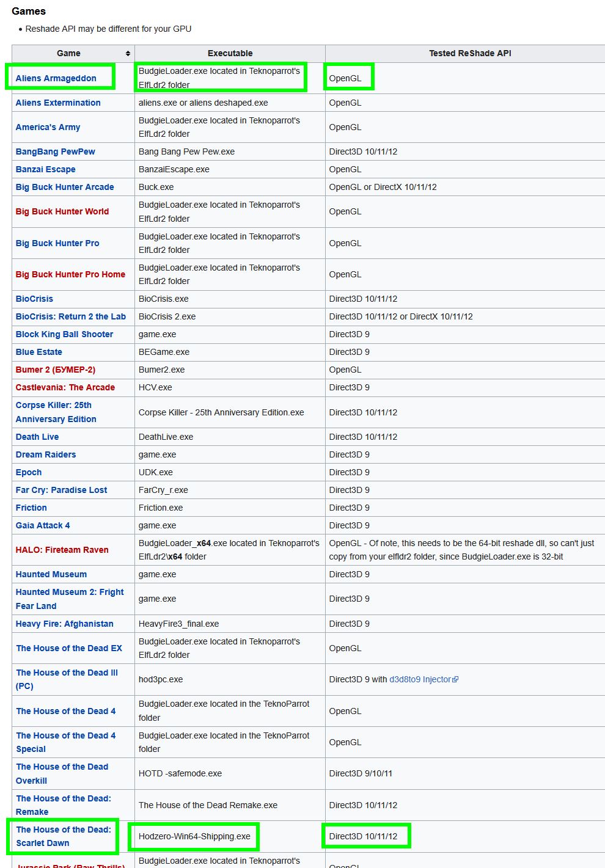Open The House of the Dead 4 Special link
605x868 pixels.
[x=65, y=742]
